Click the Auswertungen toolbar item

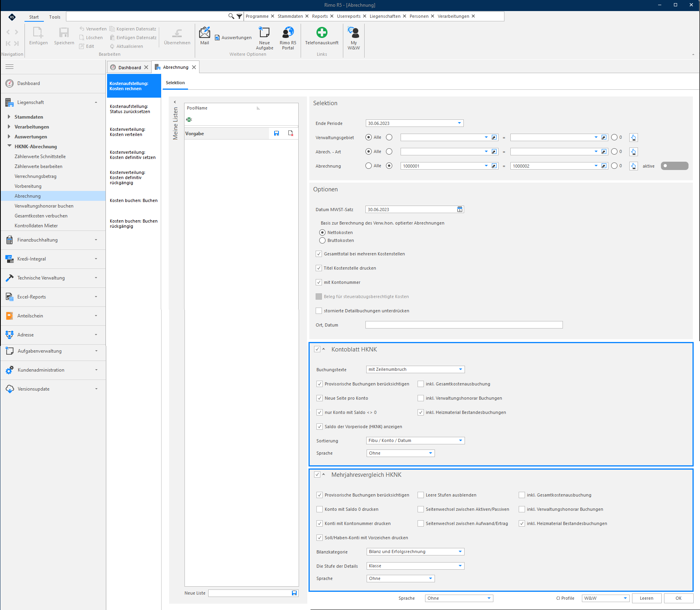[233, 38]
